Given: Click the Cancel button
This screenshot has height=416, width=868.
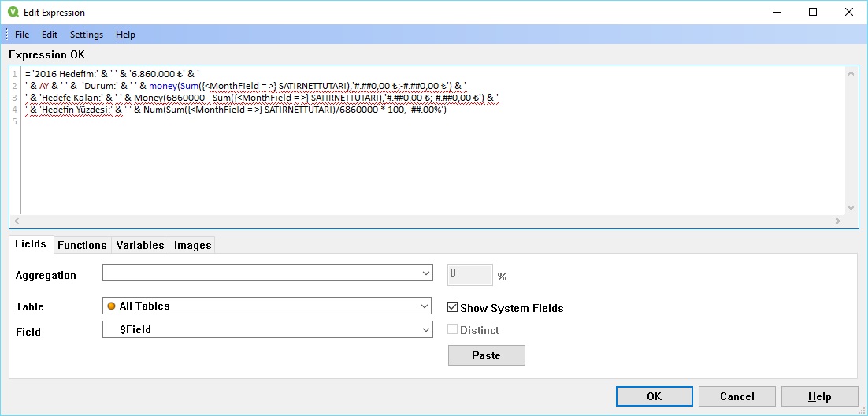Looking at the screenshot, I should point(737,396).
